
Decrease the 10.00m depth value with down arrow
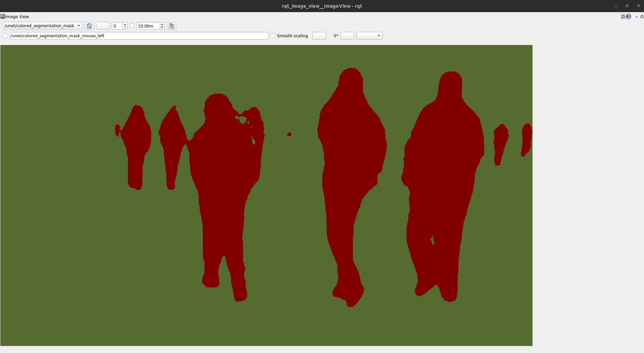point(162,27)
